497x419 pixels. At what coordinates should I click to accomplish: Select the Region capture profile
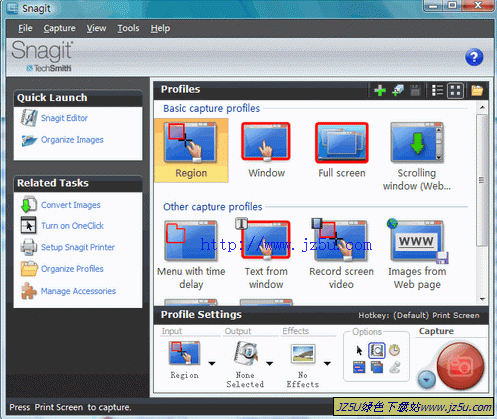coord(191,150)
